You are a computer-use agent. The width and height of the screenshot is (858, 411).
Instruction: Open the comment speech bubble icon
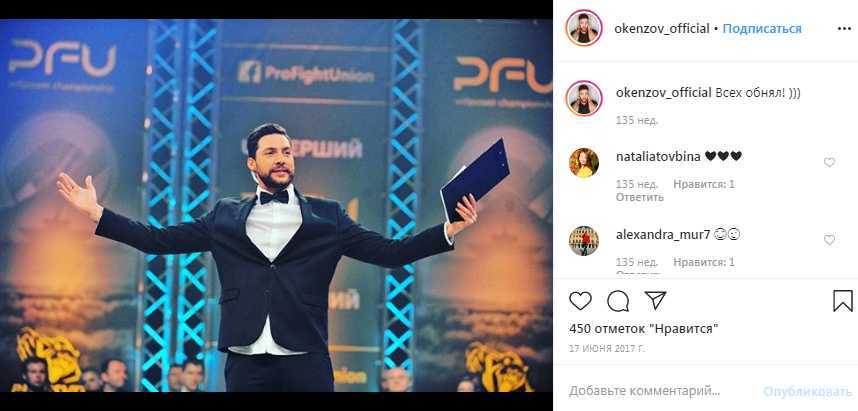click(618, 301)
